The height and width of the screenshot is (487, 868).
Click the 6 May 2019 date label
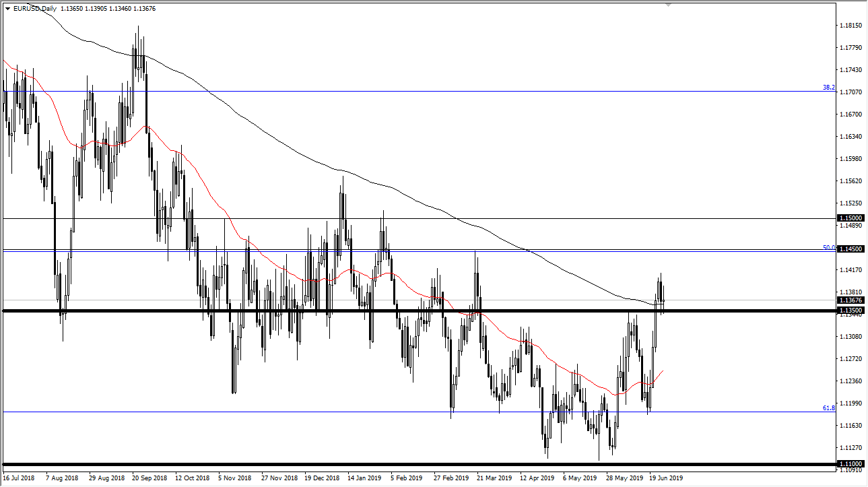pyautogui.click(x=580, y=478)
